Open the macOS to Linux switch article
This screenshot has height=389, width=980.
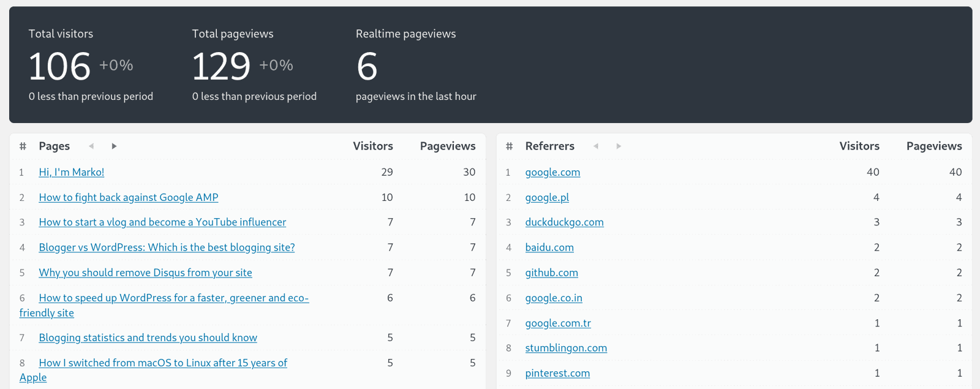(163, 363)
